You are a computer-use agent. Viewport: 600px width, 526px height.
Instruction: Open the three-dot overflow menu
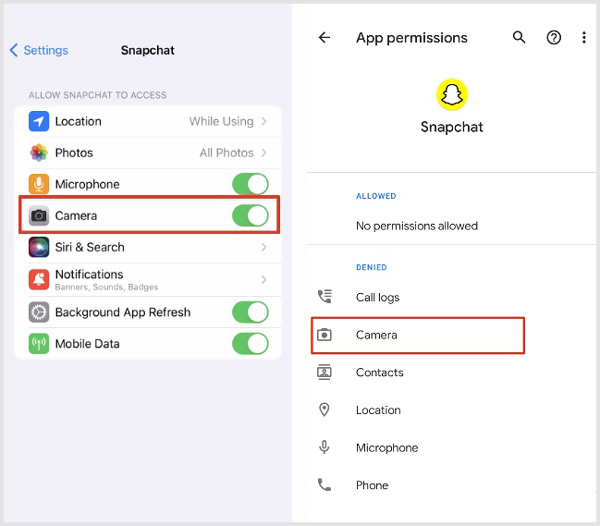point(584,37)
